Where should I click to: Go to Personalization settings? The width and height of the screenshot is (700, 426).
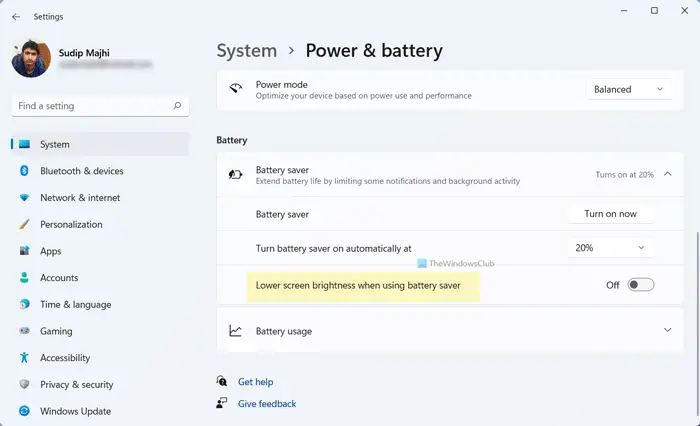click(71, 225)
